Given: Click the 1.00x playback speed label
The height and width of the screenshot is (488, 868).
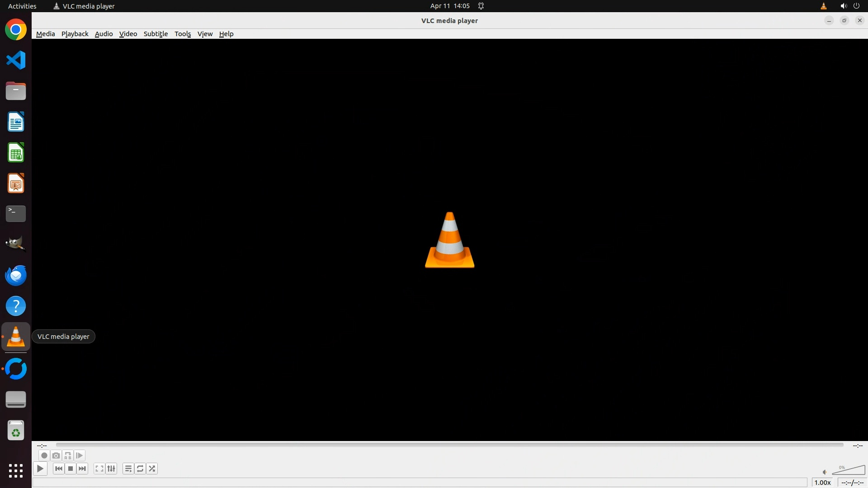Looking at the screenshot, I should tap(822, 483).
